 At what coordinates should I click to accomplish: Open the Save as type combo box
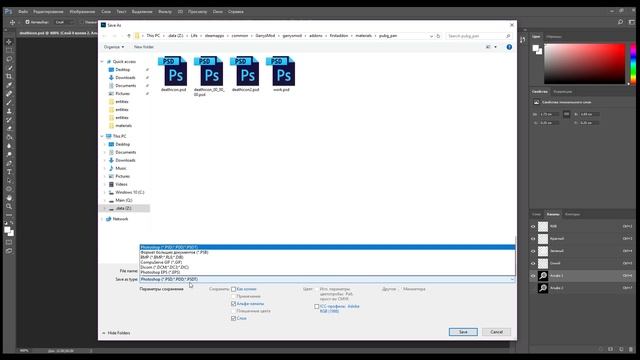tap(327, 279)
